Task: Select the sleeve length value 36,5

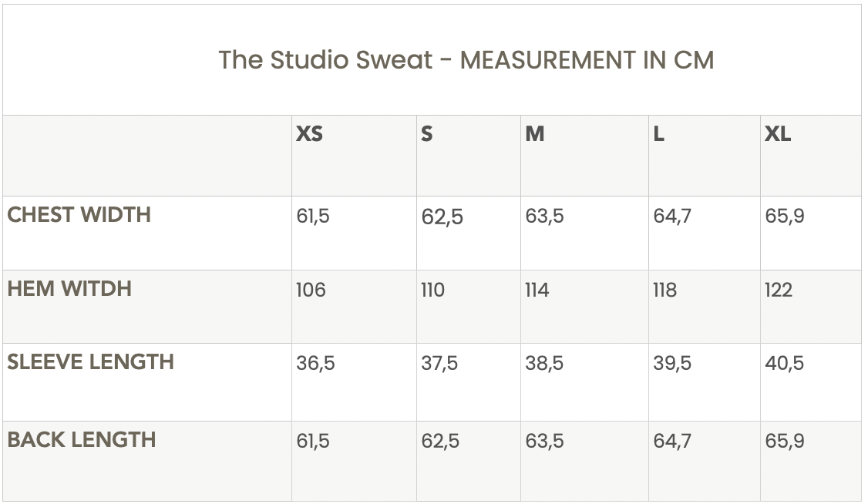Action: pos(315,364)
